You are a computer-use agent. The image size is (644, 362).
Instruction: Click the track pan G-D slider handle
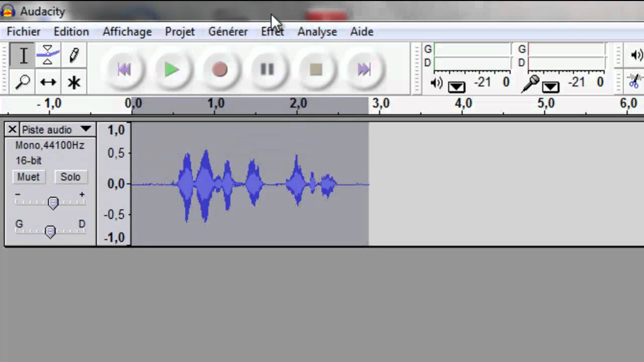(50, 232)
